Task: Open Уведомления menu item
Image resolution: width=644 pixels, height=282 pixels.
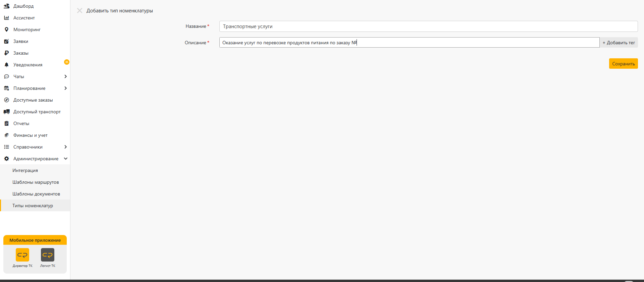Action: [35, 65]
